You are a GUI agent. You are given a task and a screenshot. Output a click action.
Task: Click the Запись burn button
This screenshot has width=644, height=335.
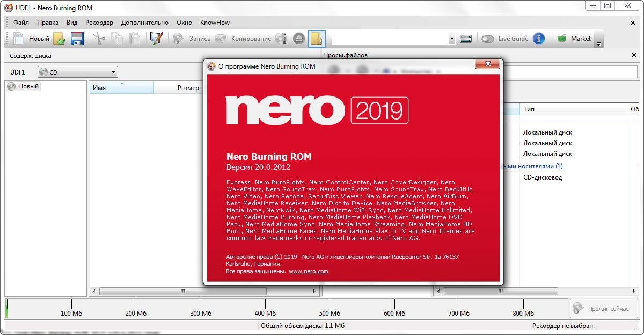(192, 39)
